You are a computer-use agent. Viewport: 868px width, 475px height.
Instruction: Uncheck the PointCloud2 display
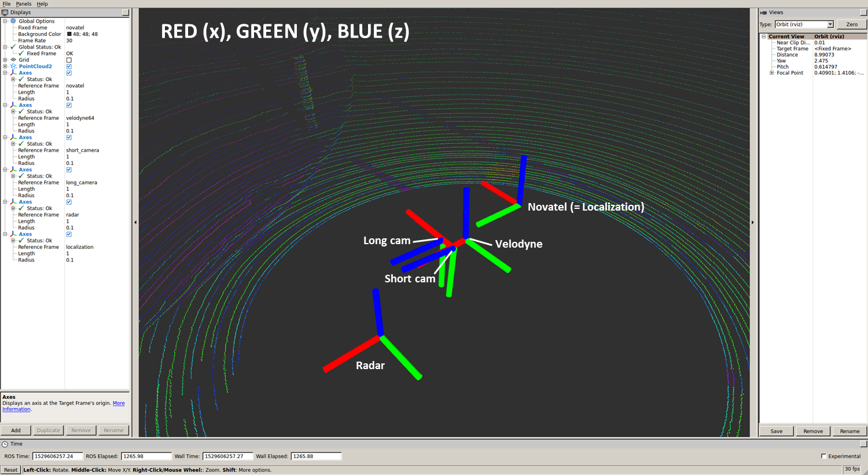pyautogui.click(x=69, y=67)
